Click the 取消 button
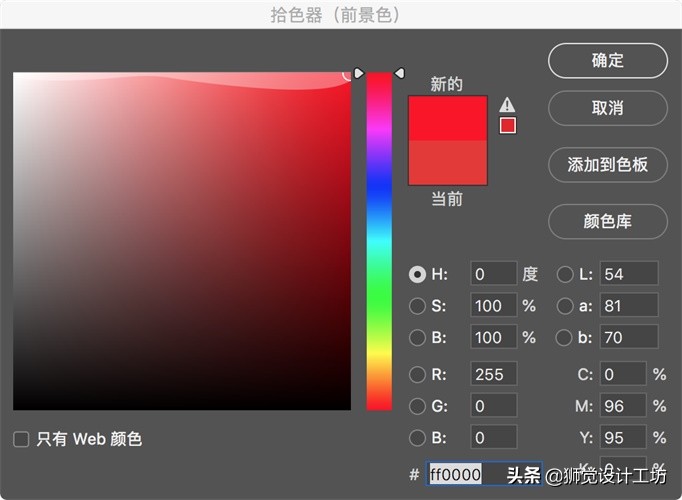Image resolution: width=682 pixels, height=500 pixels. 608,108
